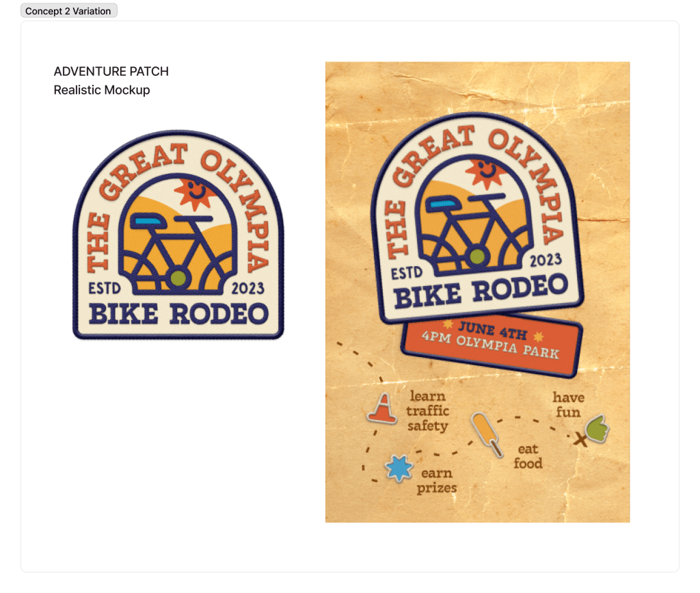The image size is (700, 593).
Task: Click the BIKE RODEO text on poster
Action: [481, 291]
